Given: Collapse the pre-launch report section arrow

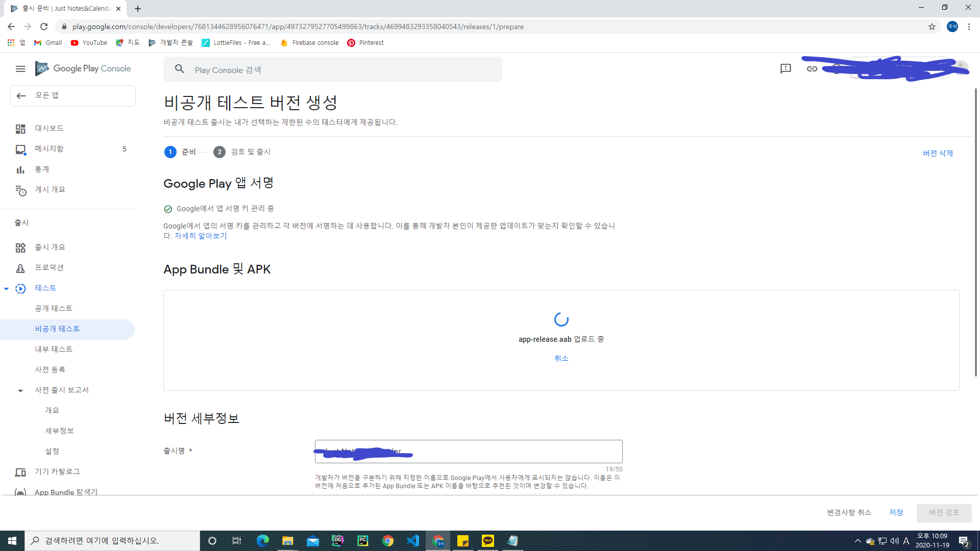Looking at the screenshot, I should click(20, 391).
